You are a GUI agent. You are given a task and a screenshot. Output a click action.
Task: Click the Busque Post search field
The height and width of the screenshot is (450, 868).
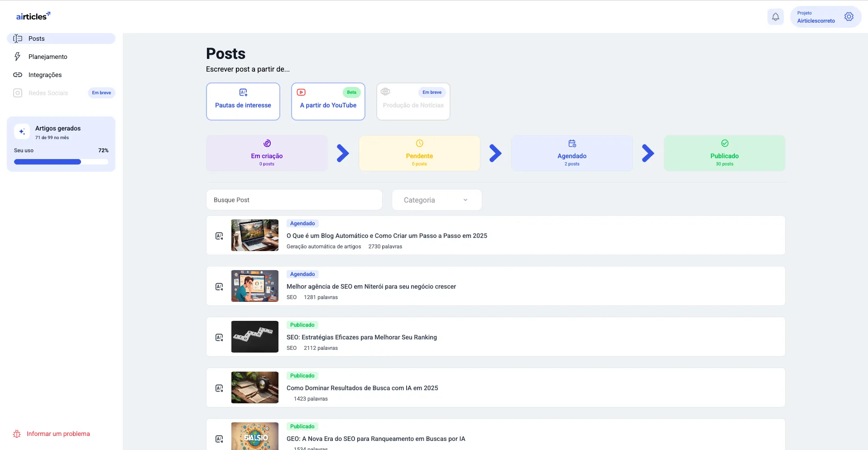(x=294, y=200)
